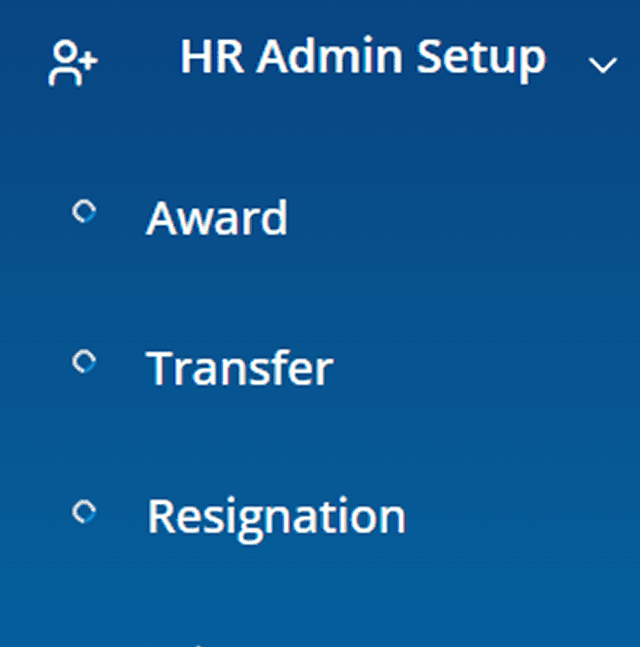Collapse the HR Admin Setup chevron arrow
The height and width of the screenshot is (647, 640).
(602, 66)
